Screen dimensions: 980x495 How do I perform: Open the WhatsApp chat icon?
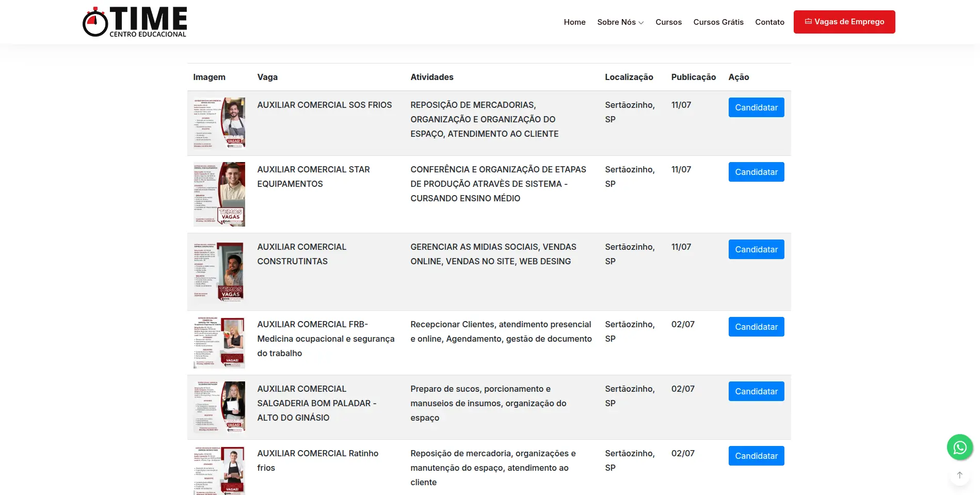pos(959,447)
